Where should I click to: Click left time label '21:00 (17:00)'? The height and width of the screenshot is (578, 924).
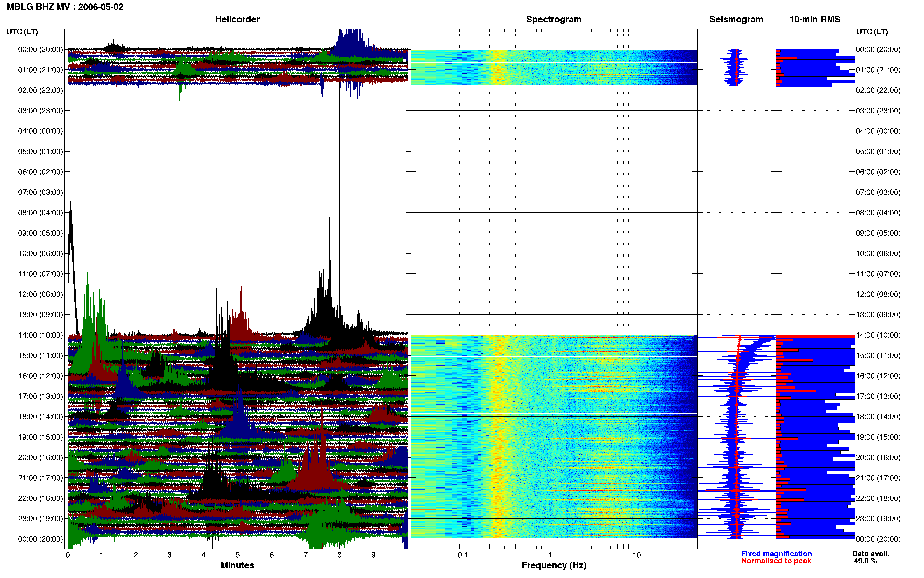(41, 478)
